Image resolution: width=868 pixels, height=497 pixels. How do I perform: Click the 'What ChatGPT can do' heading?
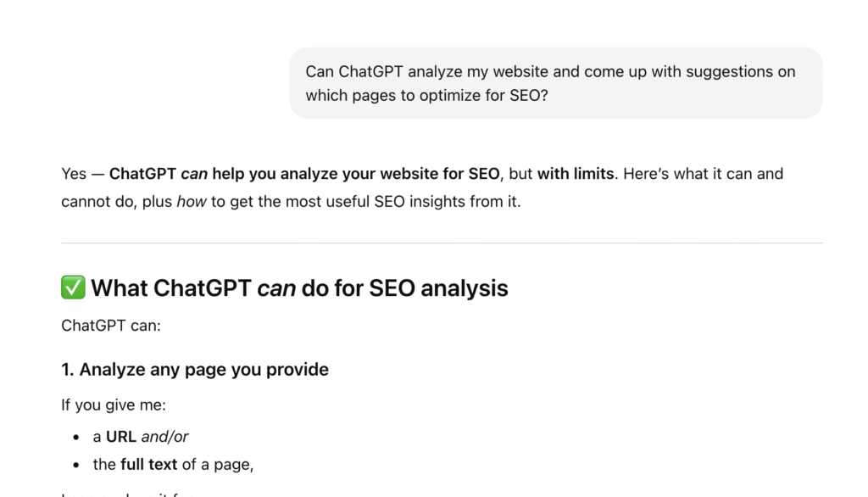(299, 288)
